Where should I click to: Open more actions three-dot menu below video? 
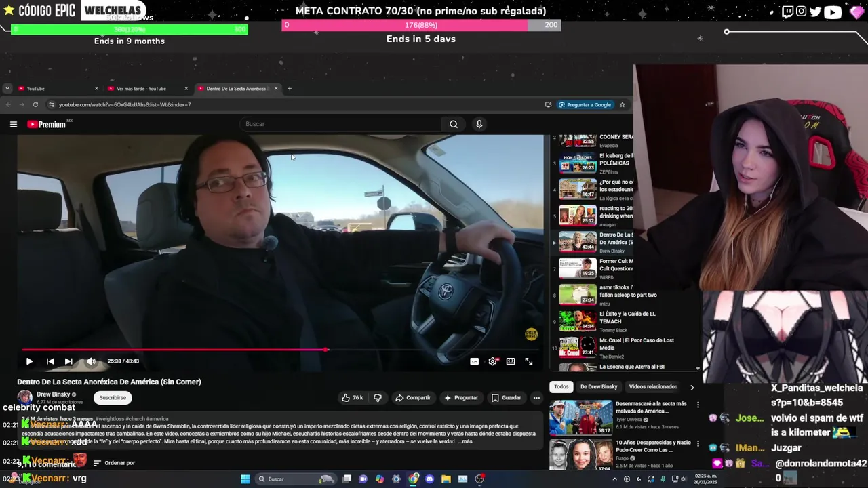(x=536, y=398)
